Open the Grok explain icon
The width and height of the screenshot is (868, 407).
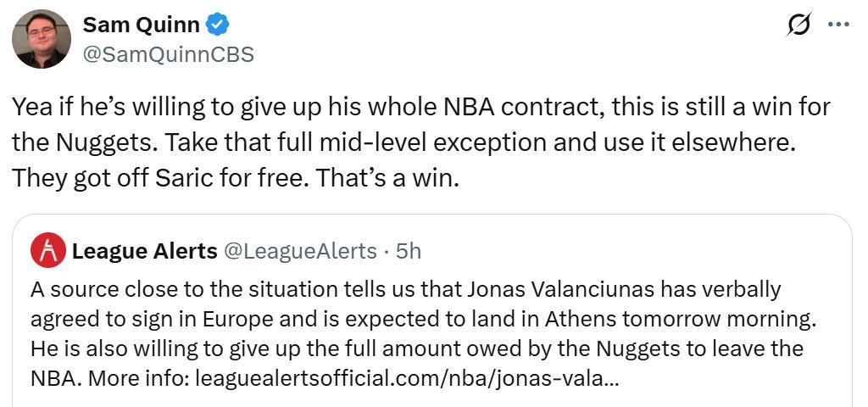point(798,26)
